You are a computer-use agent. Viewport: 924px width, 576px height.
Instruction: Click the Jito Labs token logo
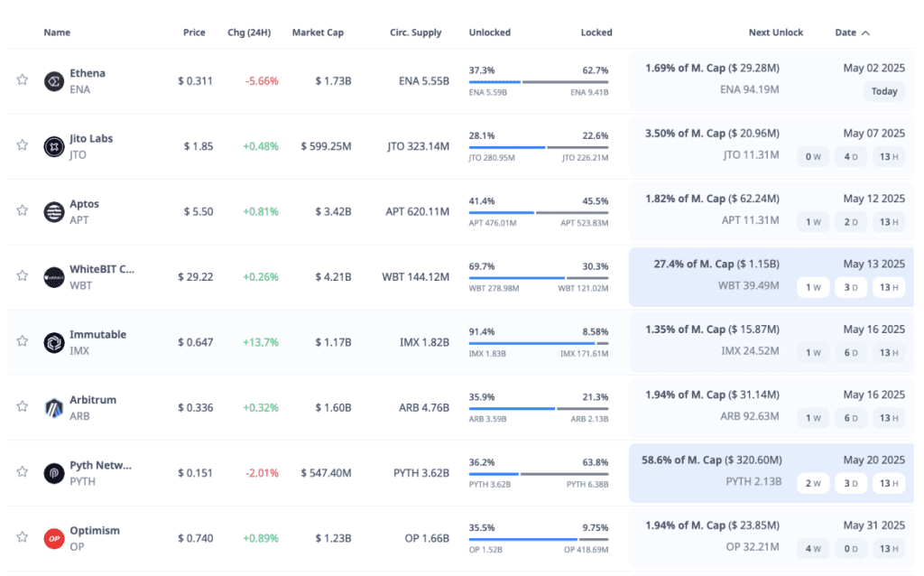[53, 146]
